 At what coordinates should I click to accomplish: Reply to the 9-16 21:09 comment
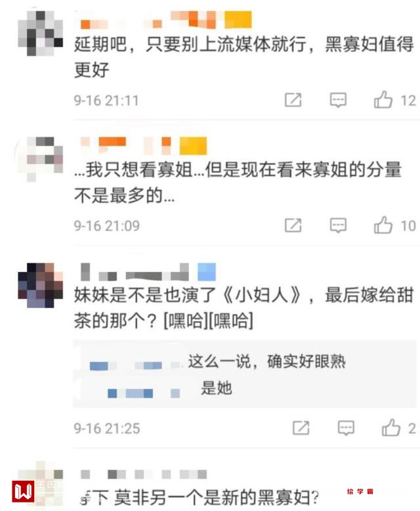[338, 225]
